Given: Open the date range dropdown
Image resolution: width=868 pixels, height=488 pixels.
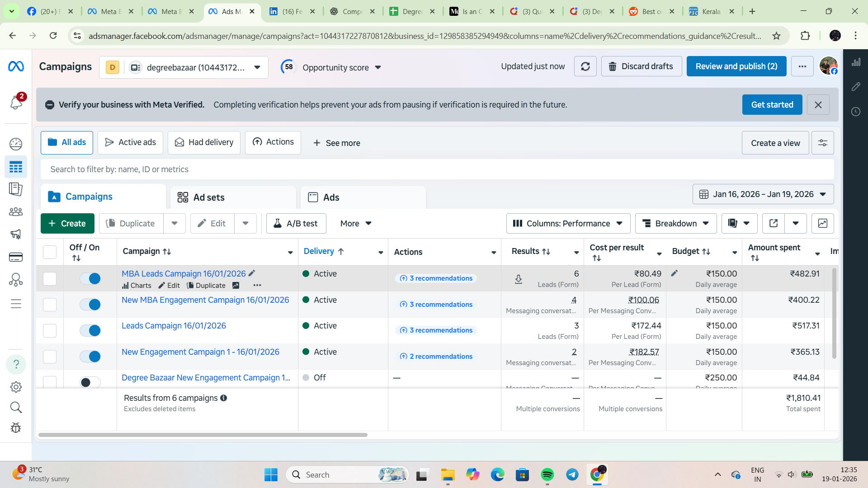Looking at the screenshot, I should [x=763, y=194].
